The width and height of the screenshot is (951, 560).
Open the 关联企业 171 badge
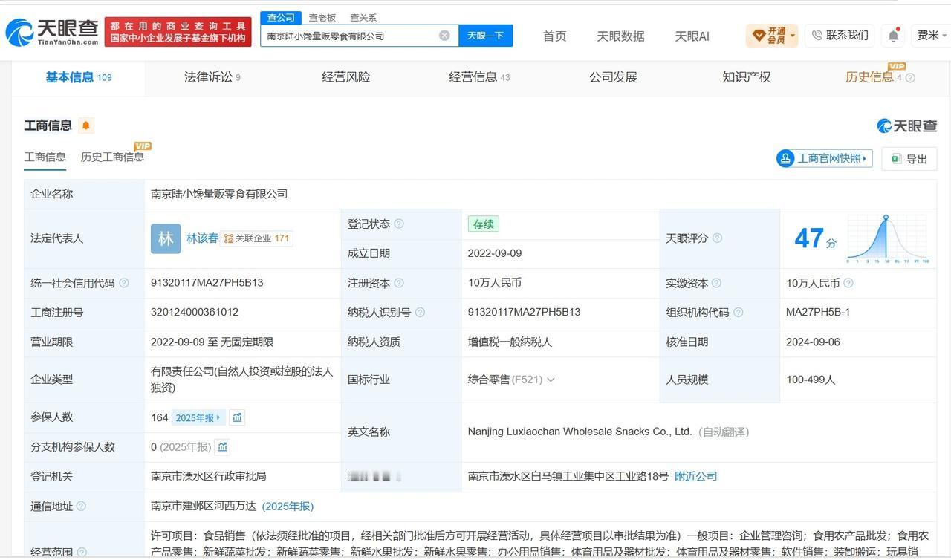click(x=256, y=238)
